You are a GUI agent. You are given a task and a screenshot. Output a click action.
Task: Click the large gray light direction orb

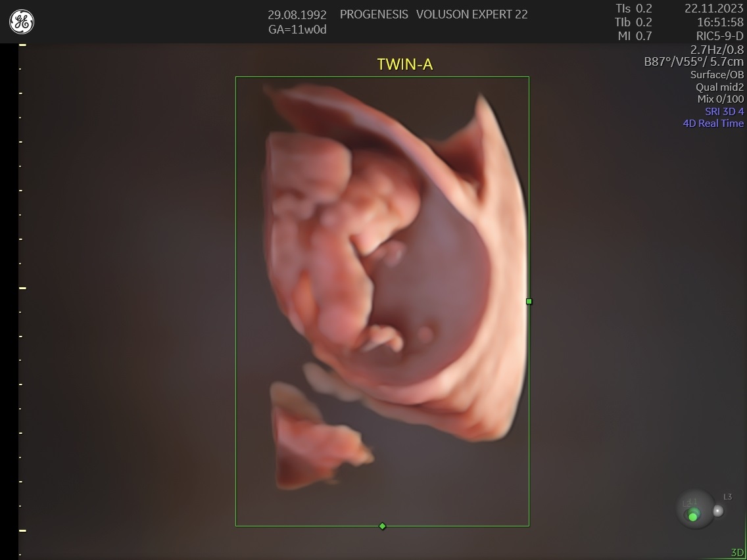coord(695,509)
